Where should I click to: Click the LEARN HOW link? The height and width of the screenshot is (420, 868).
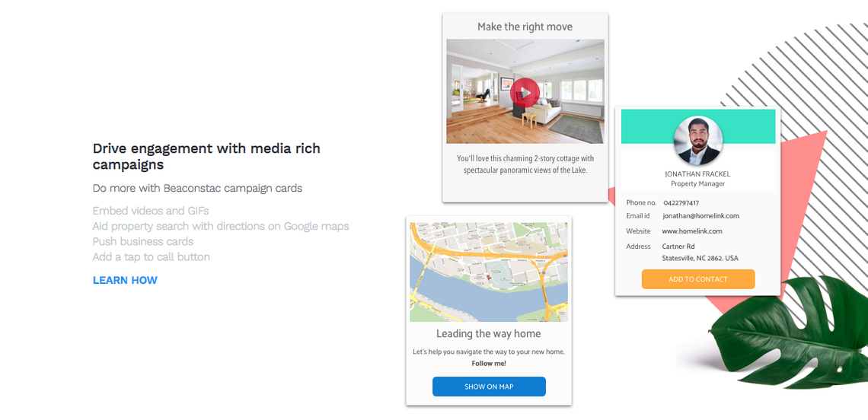pyautogui.click(x=125, y=280)
